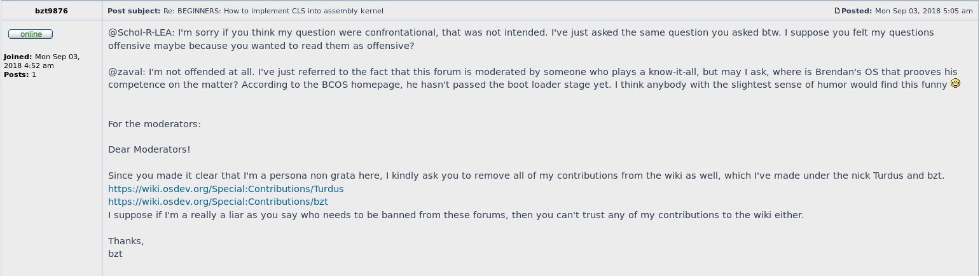This screenshot has height=276, width=980.
Task: Click the Joined date in the profile column
Action: tap(41, 61)
